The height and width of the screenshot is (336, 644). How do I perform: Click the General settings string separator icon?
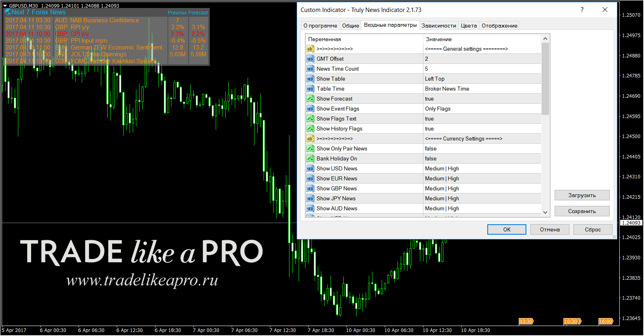pyautogui.click(x=310, y=49)
